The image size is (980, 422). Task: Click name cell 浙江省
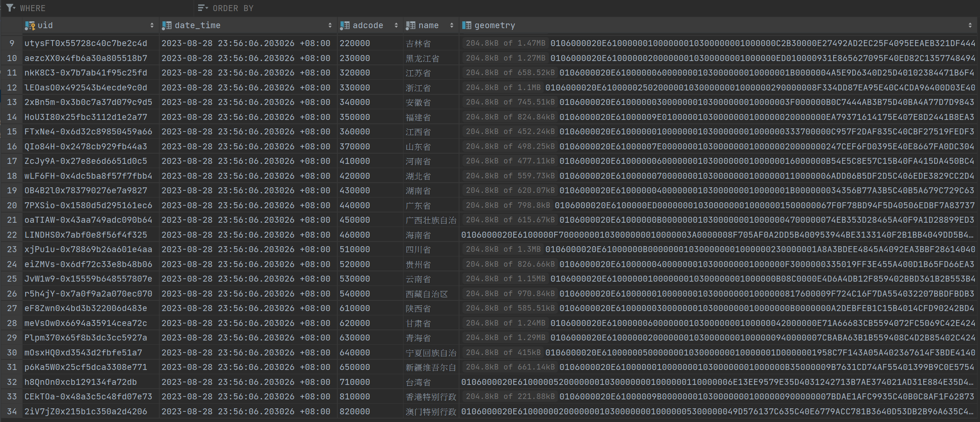[431, 87]
